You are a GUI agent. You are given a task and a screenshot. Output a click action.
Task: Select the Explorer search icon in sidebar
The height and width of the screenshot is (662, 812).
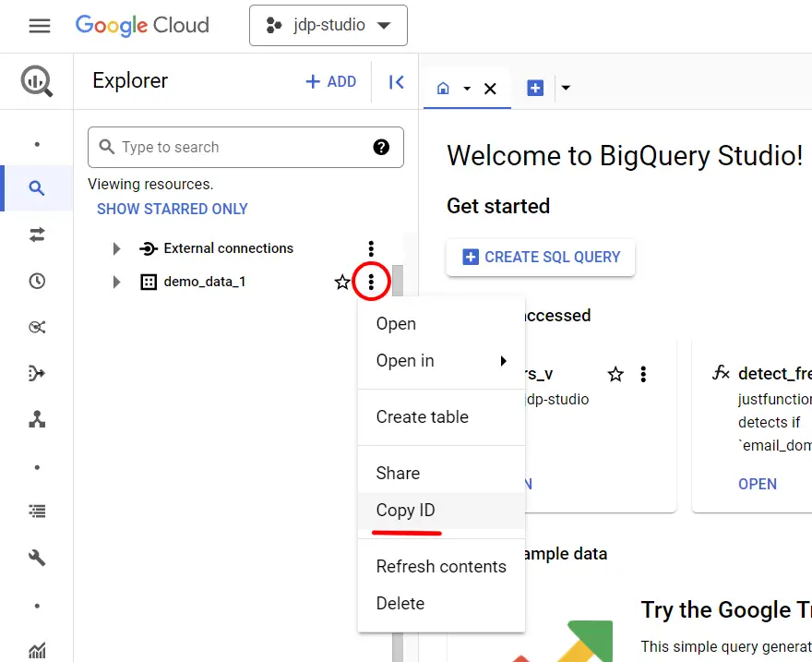37,188
